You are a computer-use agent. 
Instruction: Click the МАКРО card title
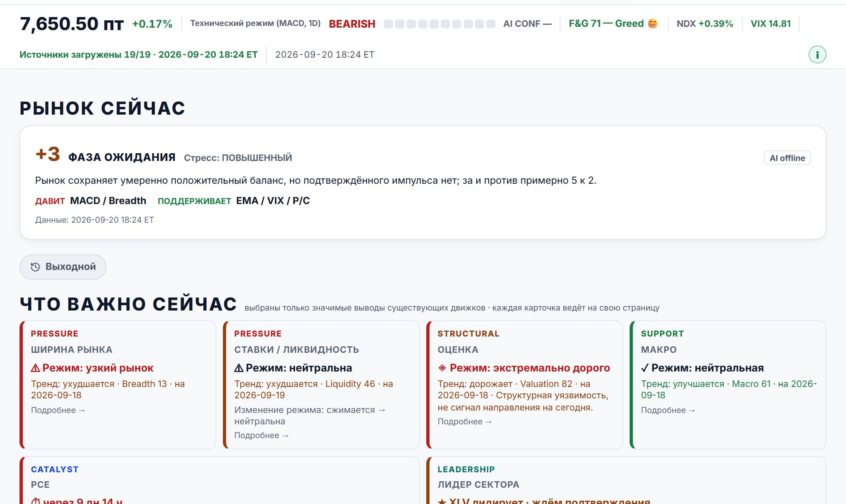click(x=659, y=350)
